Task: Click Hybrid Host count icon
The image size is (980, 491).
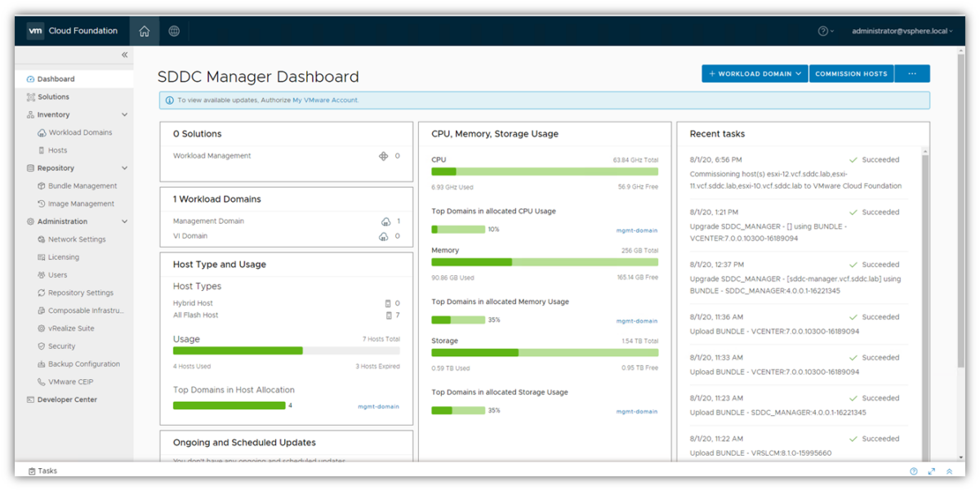Action: point(388,303)
